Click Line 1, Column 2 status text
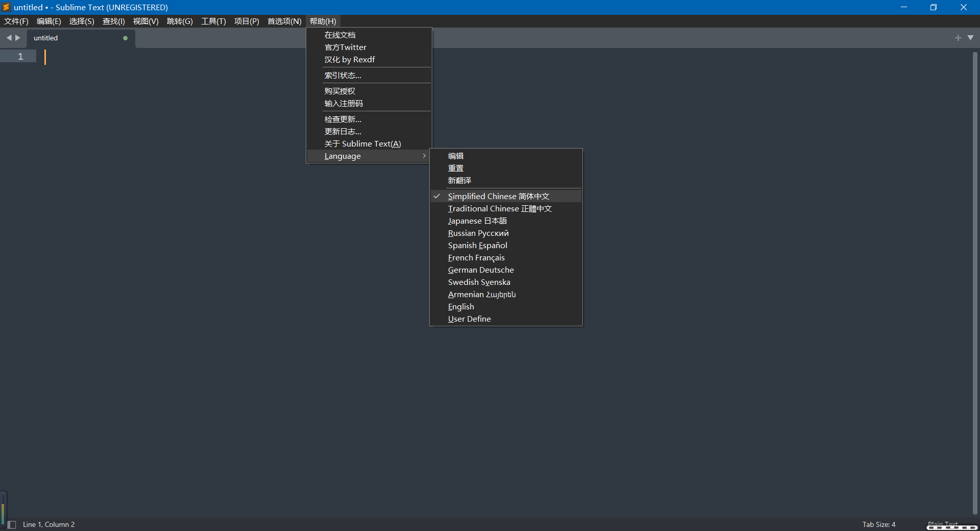This screenshot has height=531, width=980. tap(49, 524)
